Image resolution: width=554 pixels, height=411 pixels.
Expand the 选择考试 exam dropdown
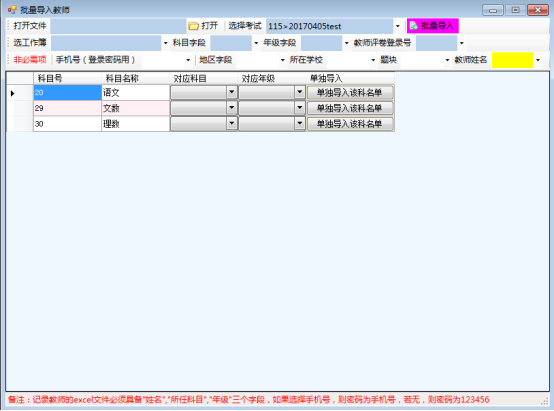[x=398, y=26]
